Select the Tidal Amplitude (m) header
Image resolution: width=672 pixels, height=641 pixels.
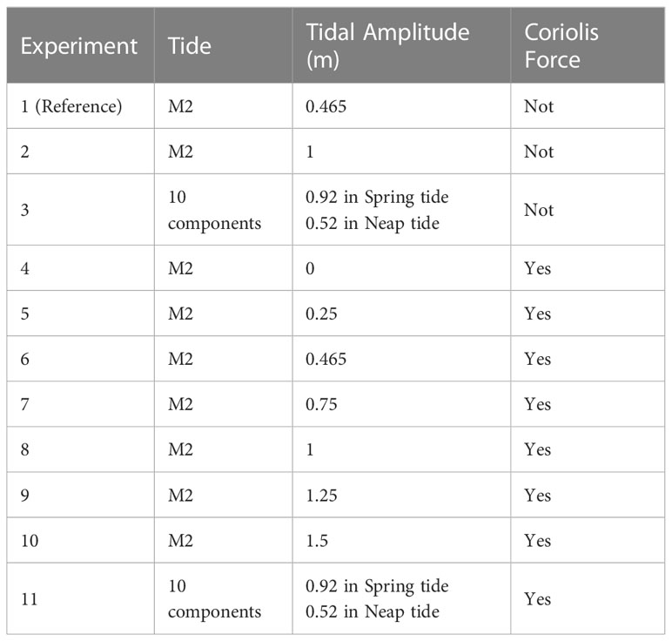click(387, 46)
